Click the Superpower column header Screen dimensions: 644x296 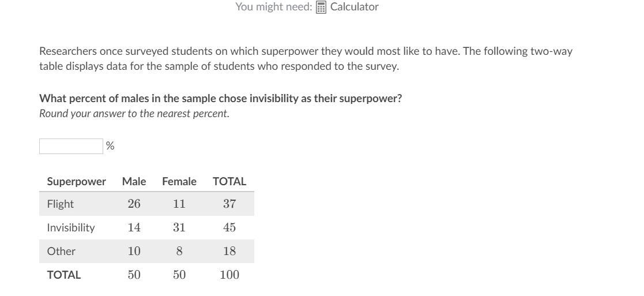[x=76, y=181]
